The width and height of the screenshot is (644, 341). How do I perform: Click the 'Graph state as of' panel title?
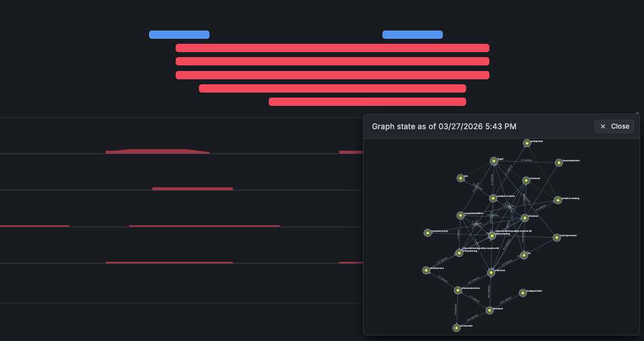pos(443,126)
